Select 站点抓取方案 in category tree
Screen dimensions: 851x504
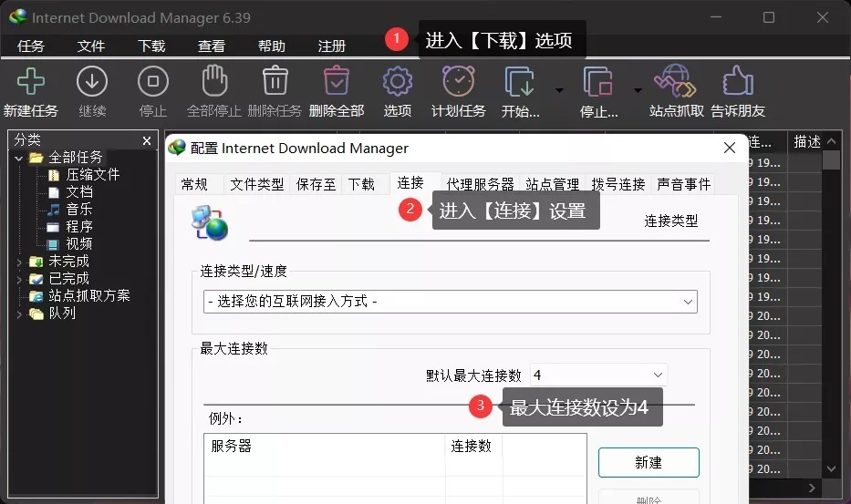[89, 295]
